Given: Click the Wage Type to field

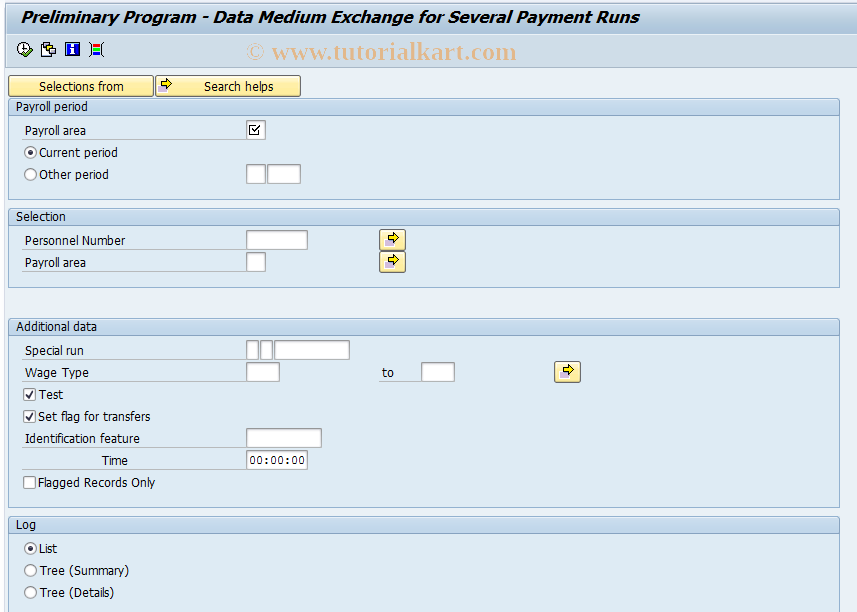Looking at the screenshot, I should (438, 372).
